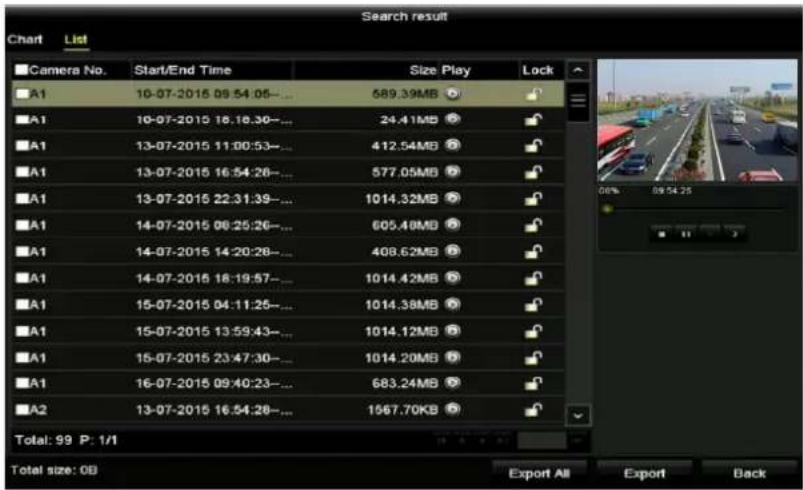Lock the 605.48MB file
This screenshot has height=490, width=803.
(x=533, y=226)
